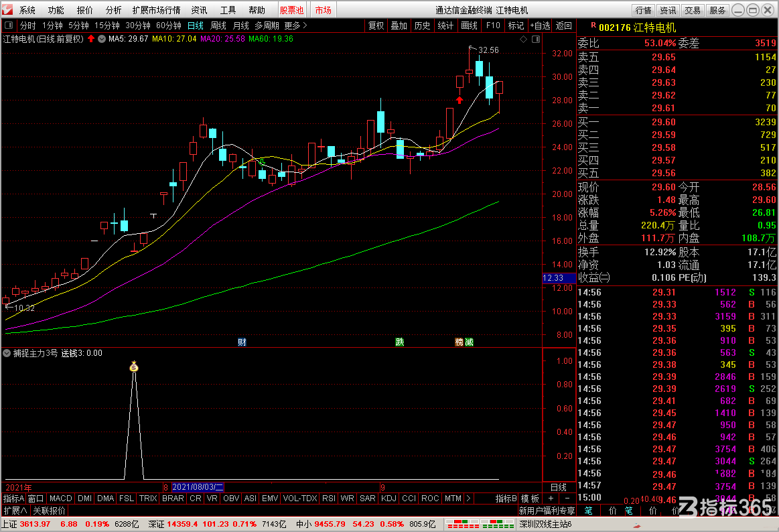Open the 分析 menu
779x532 pixels.
pos(113,10)
